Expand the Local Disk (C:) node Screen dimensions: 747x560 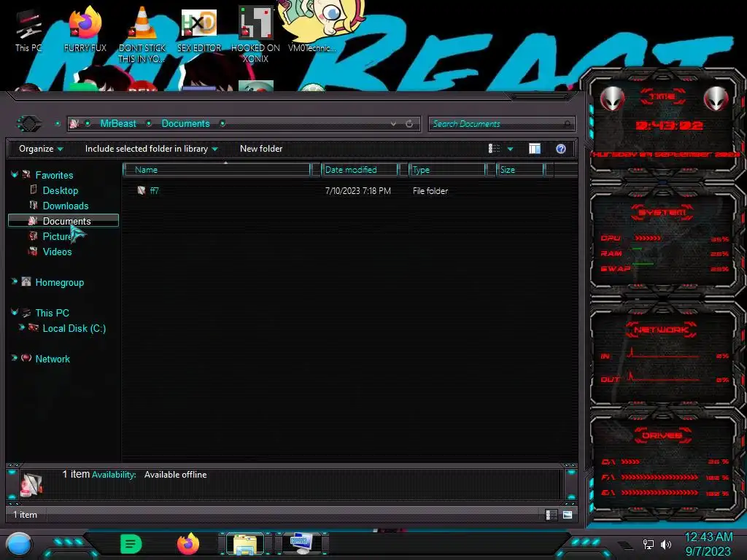[21, 327]
